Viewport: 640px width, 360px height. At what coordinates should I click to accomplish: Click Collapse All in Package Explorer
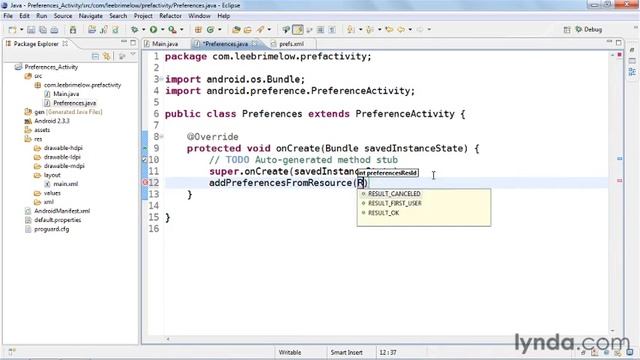pos(95,56)
